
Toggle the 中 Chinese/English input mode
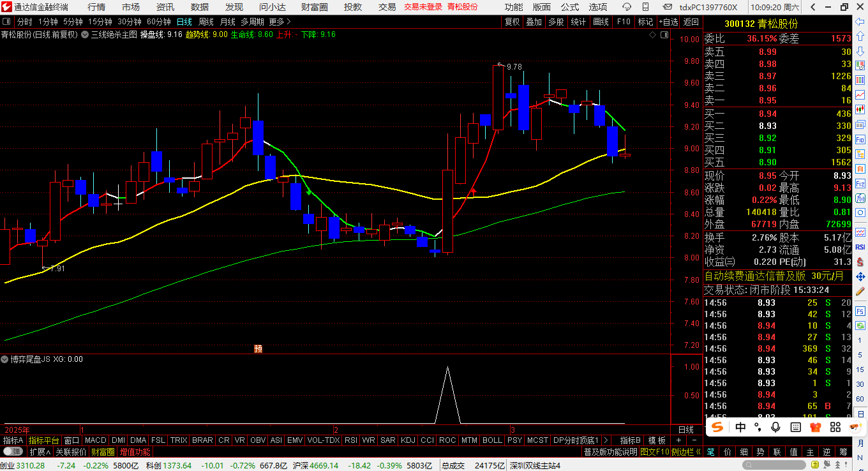click(740, 426)
